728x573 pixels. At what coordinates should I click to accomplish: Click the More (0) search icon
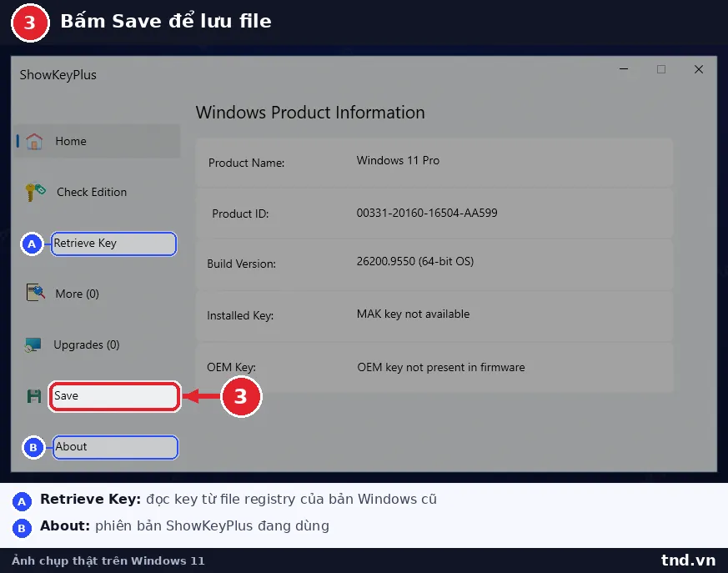click(35, 293)
